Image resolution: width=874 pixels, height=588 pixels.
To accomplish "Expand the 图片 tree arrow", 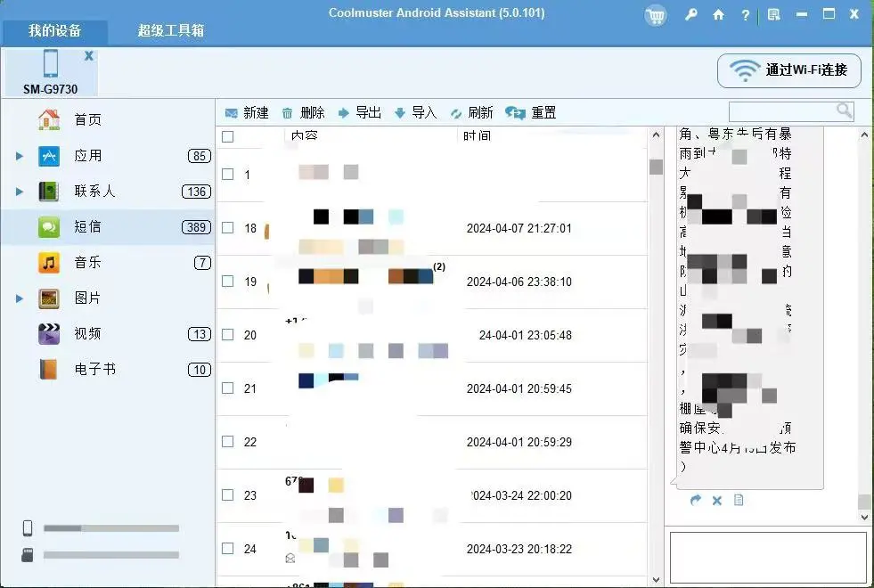I will point(20,298).
